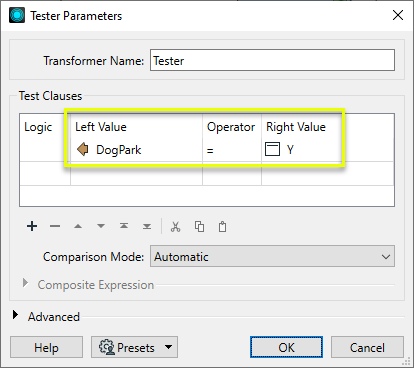The image size is (414, 368).
Task: Move selected clause to bottom
Action: coord(147,226)
